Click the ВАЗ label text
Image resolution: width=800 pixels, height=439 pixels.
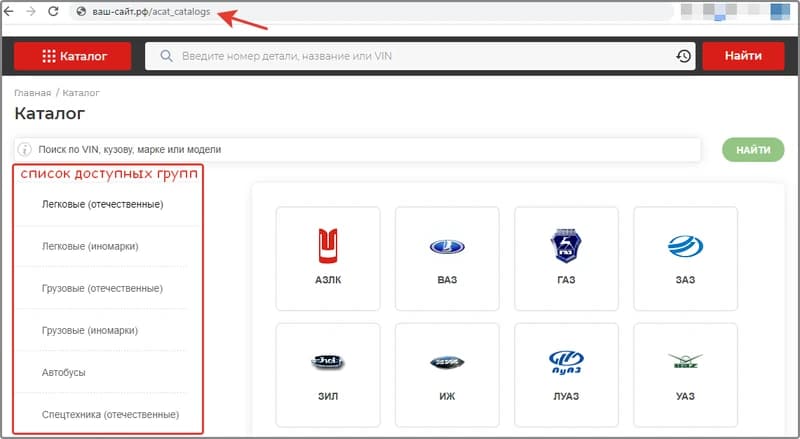447,280
